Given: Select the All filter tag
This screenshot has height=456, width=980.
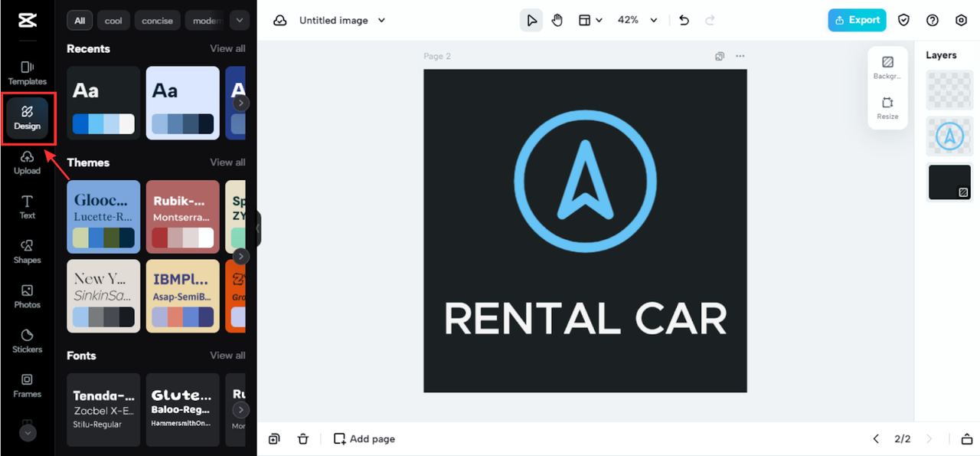Looking at the screenshot, I should click(x=80, y=21).
